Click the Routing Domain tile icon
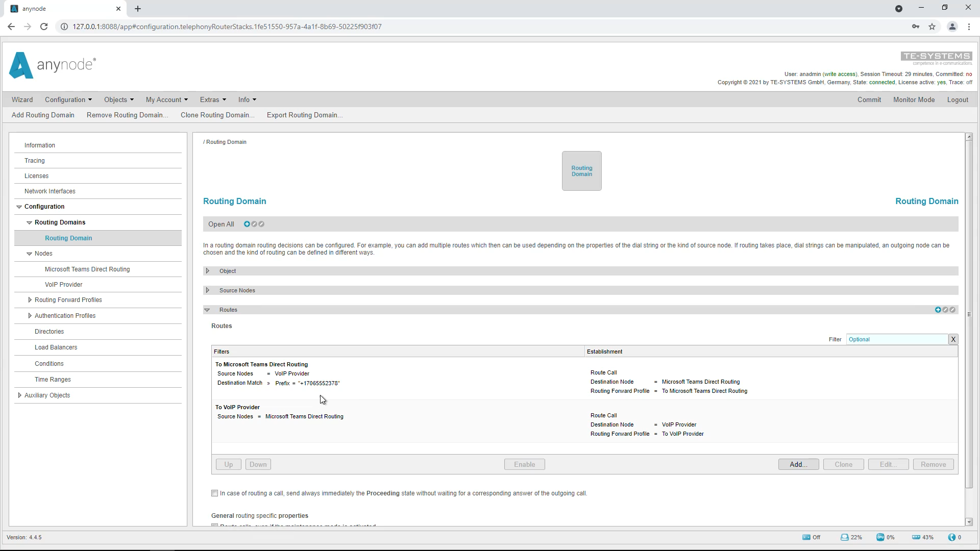 click(581, 171)
